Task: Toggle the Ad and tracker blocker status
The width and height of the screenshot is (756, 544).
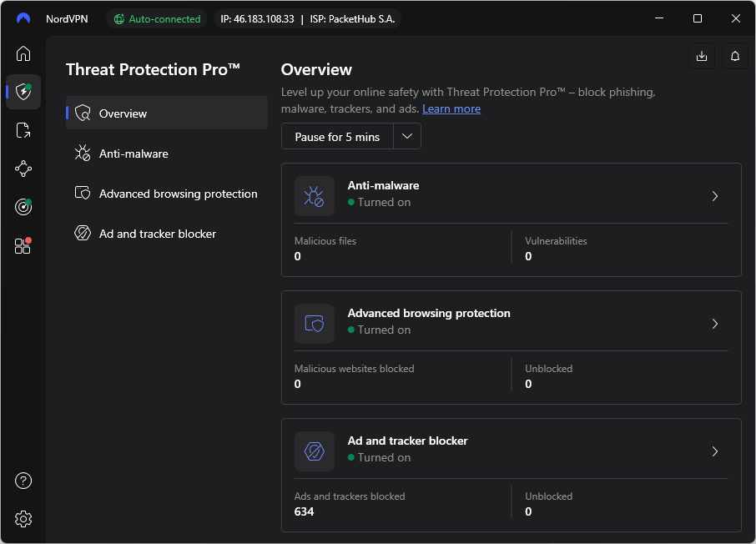Action: [x=380, y=456]
